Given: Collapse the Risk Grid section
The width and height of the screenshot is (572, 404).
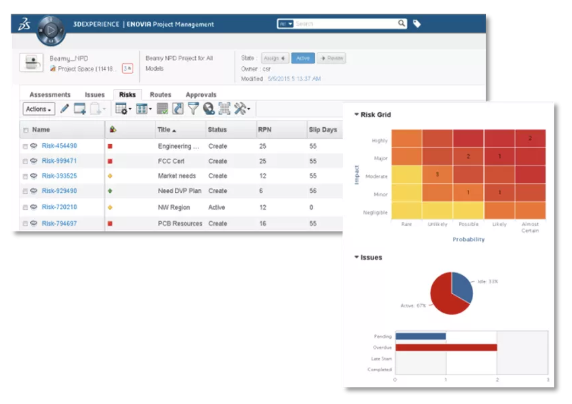Looking at the screenshot, I should [x=356, y=114].
